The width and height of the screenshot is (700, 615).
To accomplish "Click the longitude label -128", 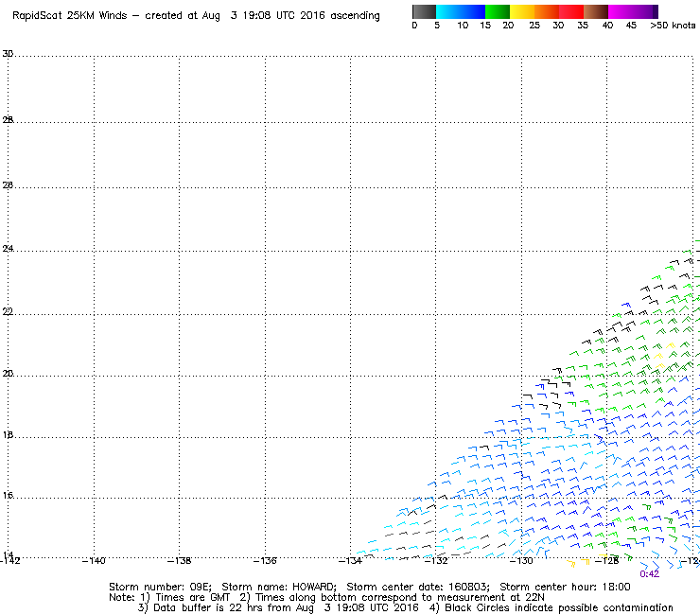I will (606, 560).
